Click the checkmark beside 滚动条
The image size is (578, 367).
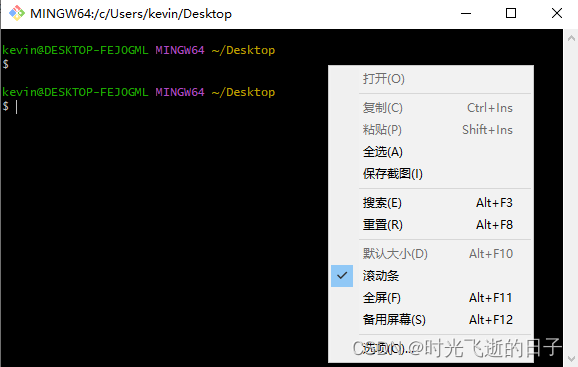pyautogui.click(x=342, y=276)
